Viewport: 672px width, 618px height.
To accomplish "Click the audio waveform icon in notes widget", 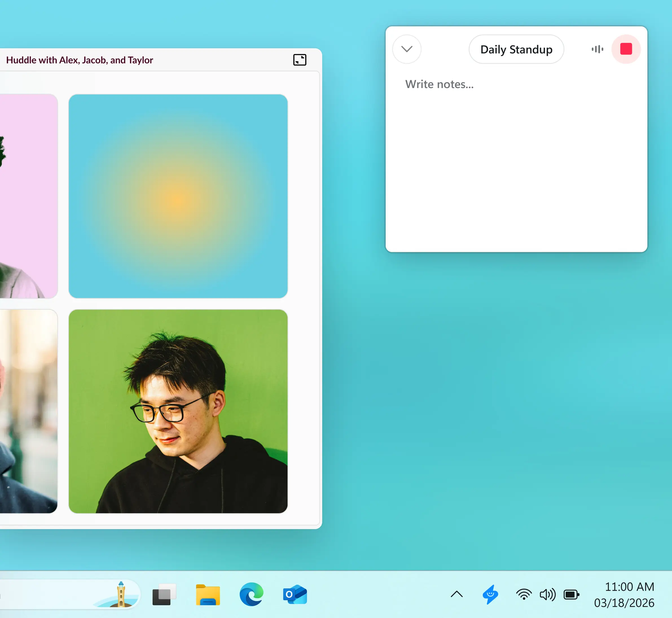I will coord(597,49).
